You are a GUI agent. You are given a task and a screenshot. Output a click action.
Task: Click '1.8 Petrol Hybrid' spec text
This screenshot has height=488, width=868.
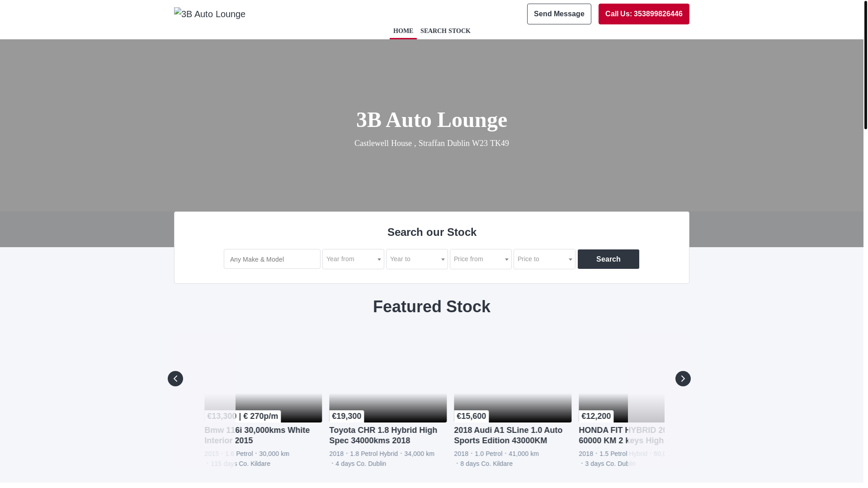point(374,454)
